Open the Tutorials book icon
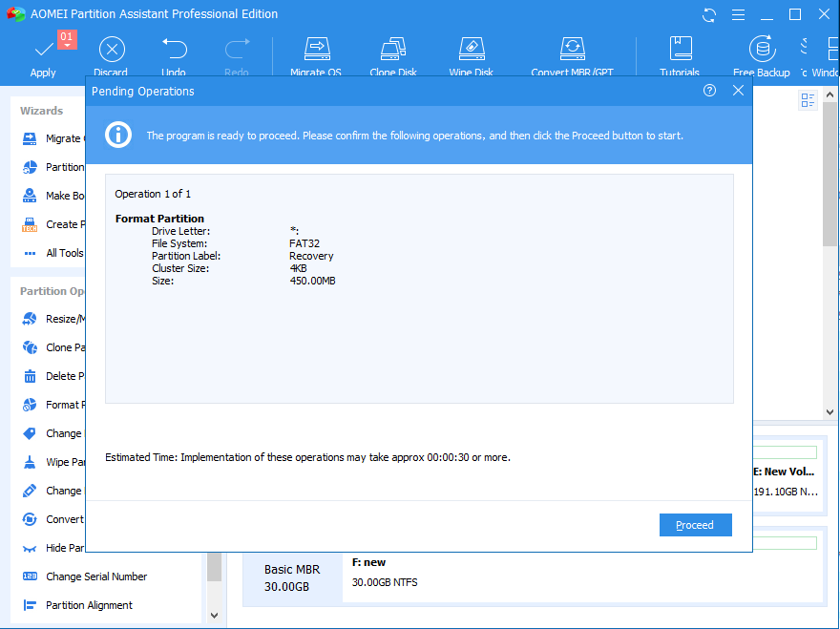840x629 pixels. click(x=680, y=49)
